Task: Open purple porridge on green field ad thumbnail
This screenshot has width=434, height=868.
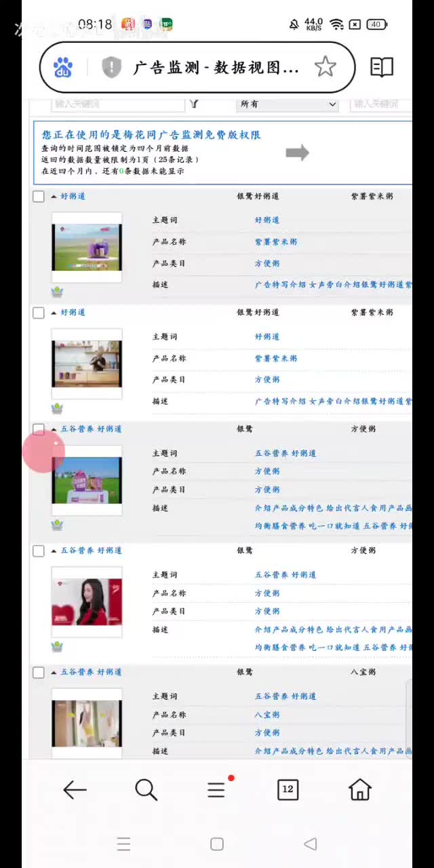Action: click(87, 248)
